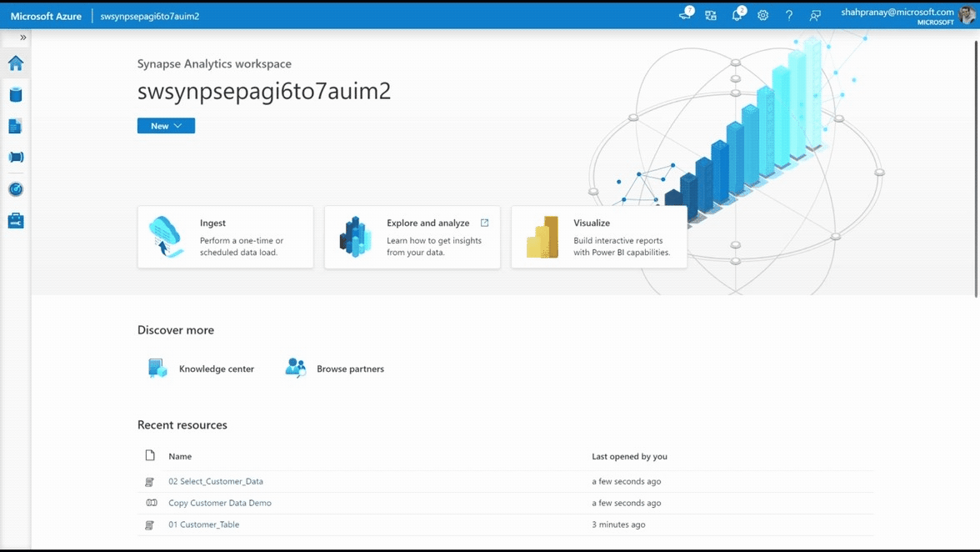This screenshot has width=980, height=552.
Task: Click the file type column header icon
Action: (150, 455)
